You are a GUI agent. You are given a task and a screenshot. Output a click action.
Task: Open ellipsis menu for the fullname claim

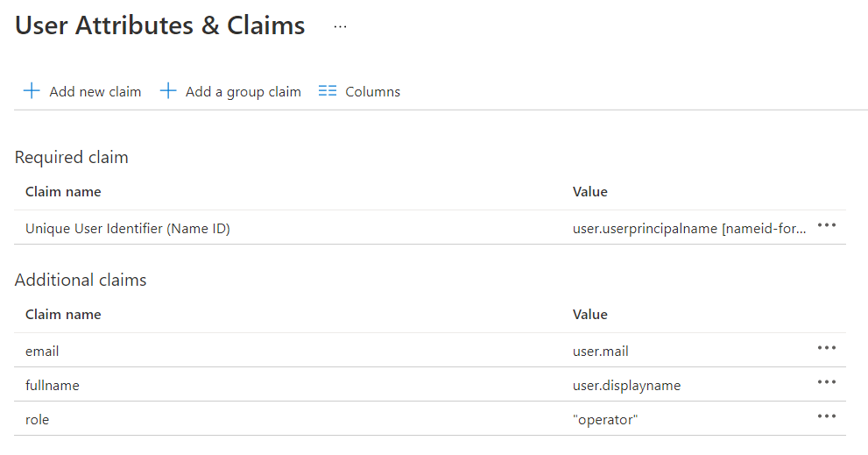[x=826, y=382]
